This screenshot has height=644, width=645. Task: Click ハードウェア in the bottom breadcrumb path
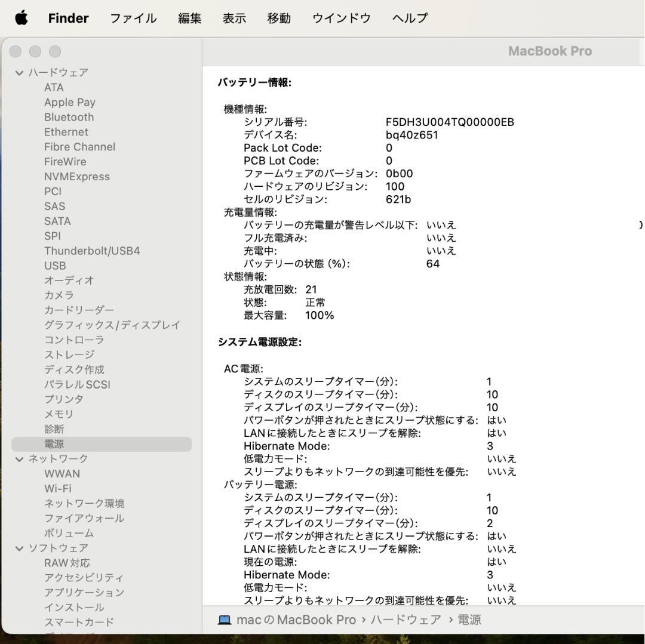pos(406,620)
